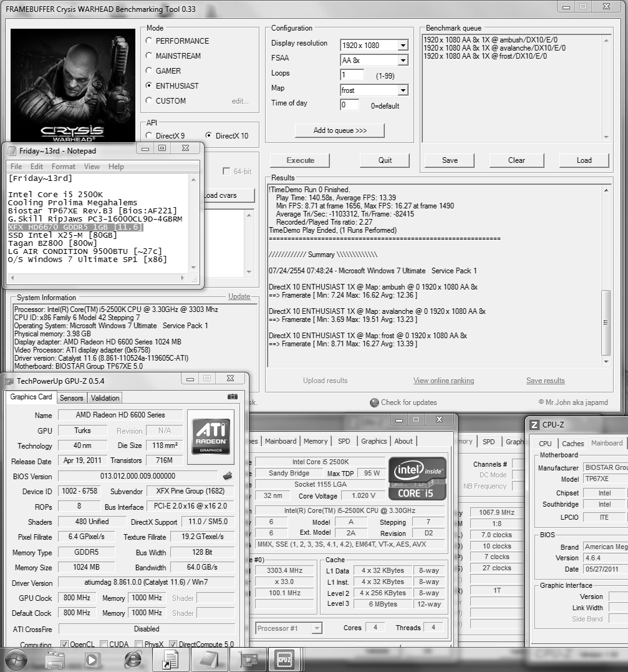
Task: Open Internet Explorer from the taskbar
Action: point(133,660)
